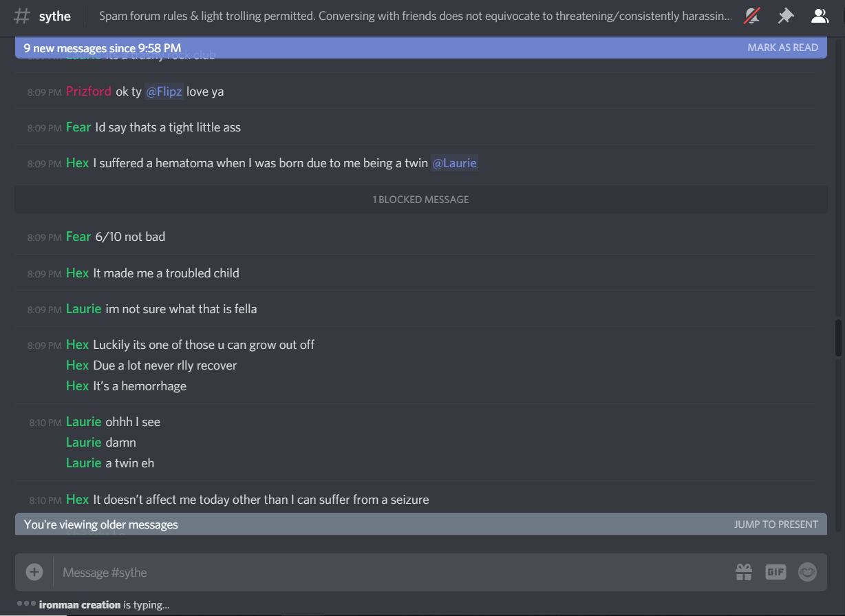845x616 pixels.
Task: Expand the 1 Blocked Message bar
Action: 421,200
